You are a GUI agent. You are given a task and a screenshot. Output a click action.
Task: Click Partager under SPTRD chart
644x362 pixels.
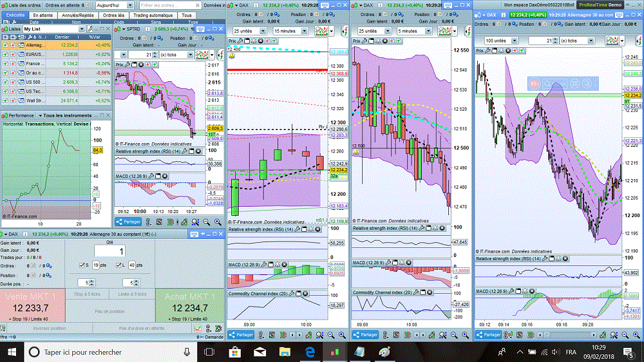click(129, 222)
